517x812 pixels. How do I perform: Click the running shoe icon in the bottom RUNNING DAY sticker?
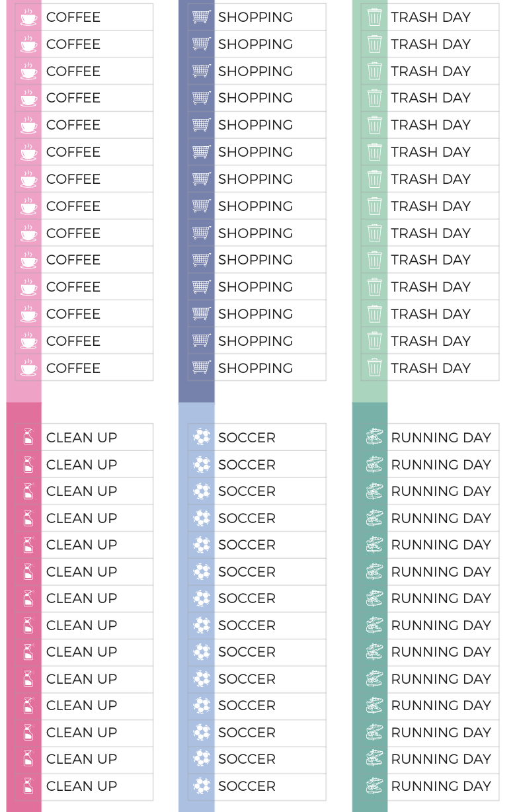coord(374,786)
